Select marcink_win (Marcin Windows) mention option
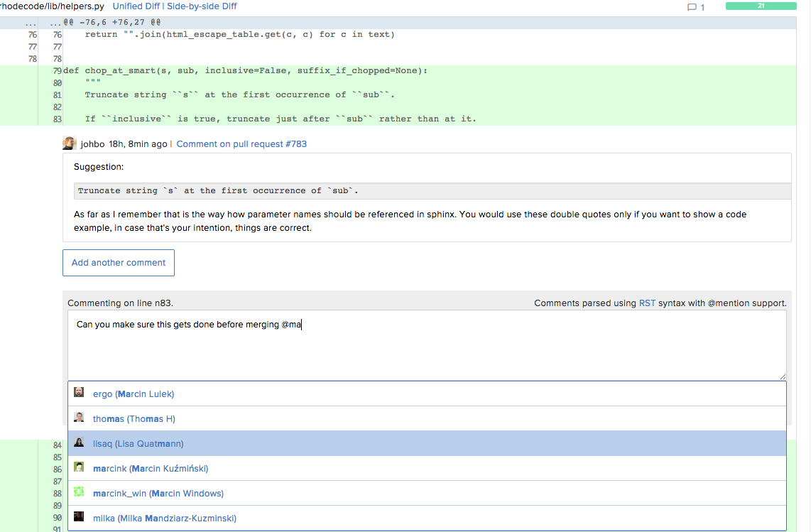Viewport: 811px width, 532px height. coord(158,493)
